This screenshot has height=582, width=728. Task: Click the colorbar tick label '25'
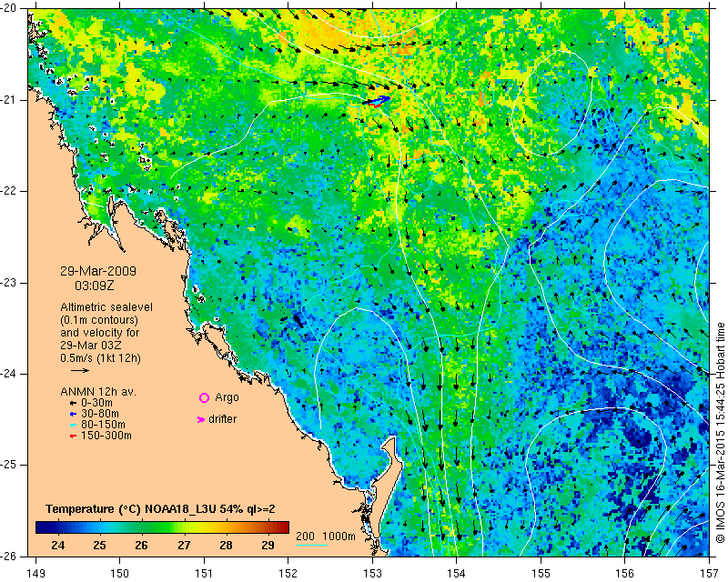coord(99,545)
